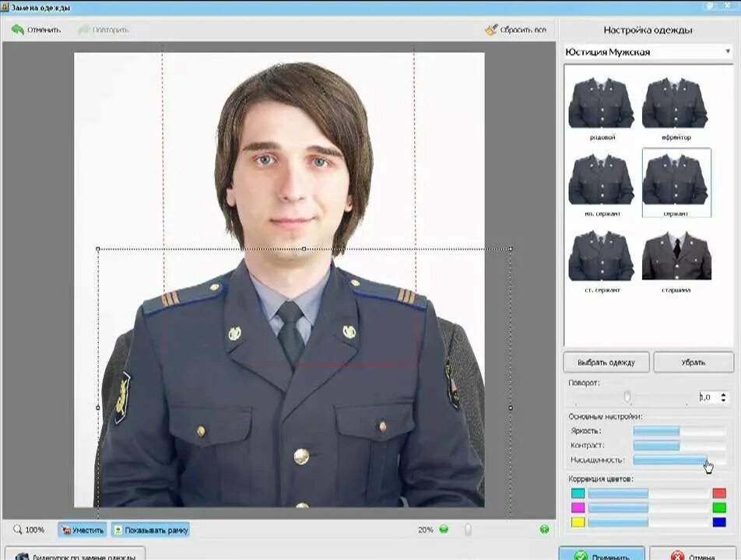Viewport: 741px width, 560px height.
Task: Click the zoom slider handle in bottom bar
Action: tap(468, 530)
